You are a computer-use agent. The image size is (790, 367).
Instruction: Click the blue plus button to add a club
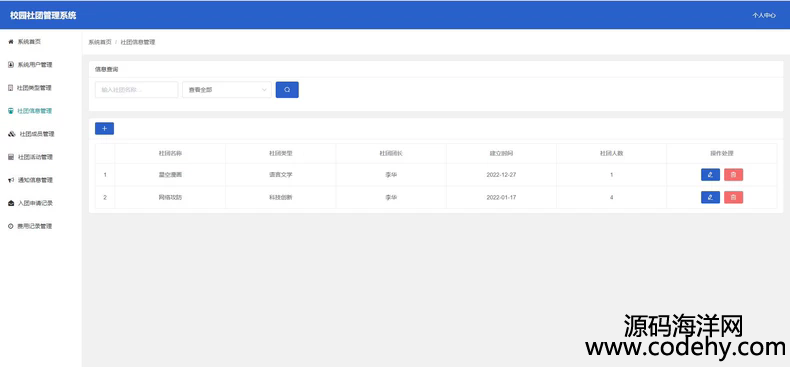[x=104, y=129]
